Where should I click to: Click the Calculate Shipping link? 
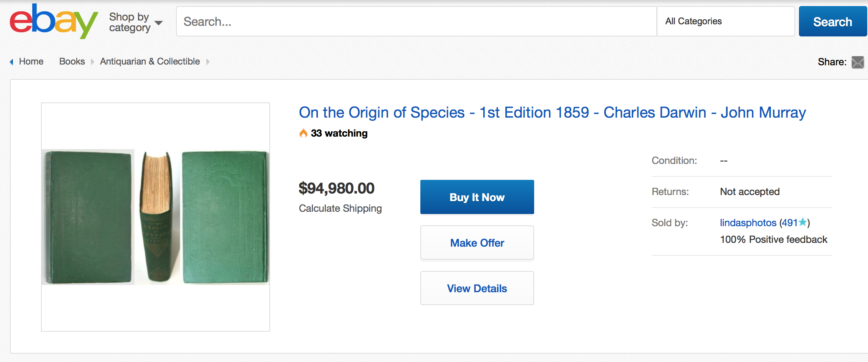coord(340,208)
